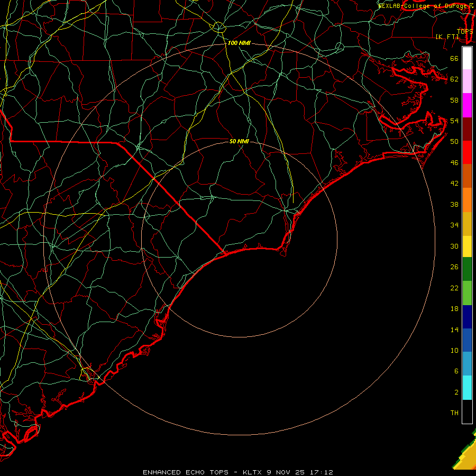This screenshot has width=476, height=476.
Task: Pick the light green legend swatch
Action: pyautogui.click(x=467, y=293)
